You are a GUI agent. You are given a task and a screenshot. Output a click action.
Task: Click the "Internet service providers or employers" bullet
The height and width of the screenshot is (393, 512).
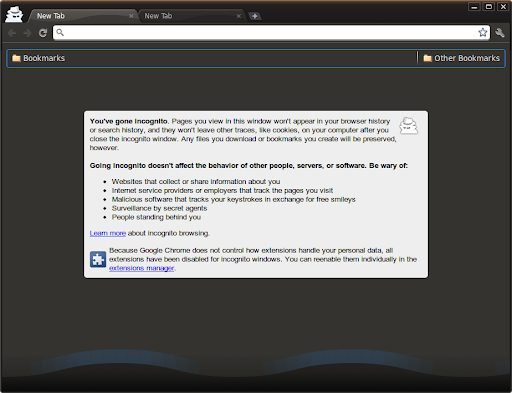(222, 191)
